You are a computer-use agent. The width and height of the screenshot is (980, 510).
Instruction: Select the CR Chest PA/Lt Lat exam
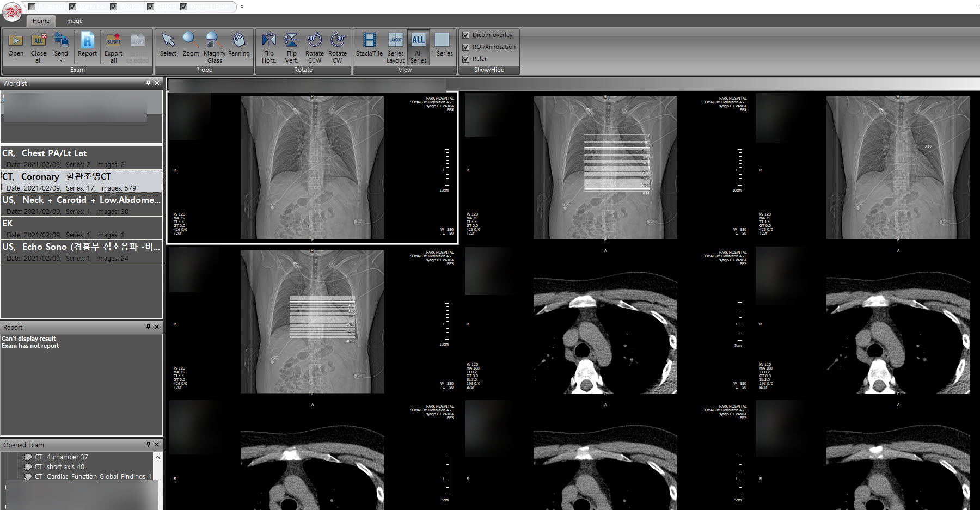pyautogui.click(x=82, y=158)
